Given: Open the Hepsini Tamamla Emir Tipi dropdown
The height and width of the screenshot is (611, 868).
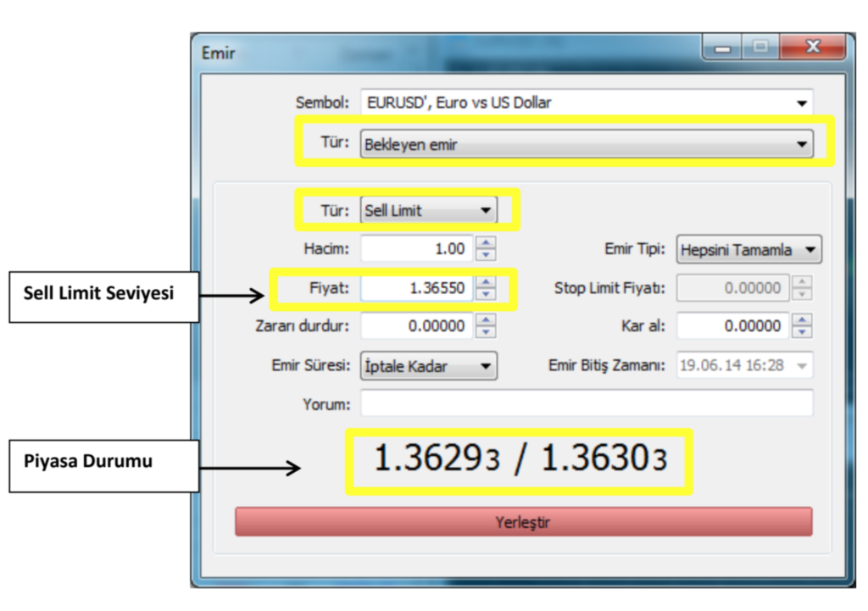Looking at the screenshot, I should [x=748, y=250].
